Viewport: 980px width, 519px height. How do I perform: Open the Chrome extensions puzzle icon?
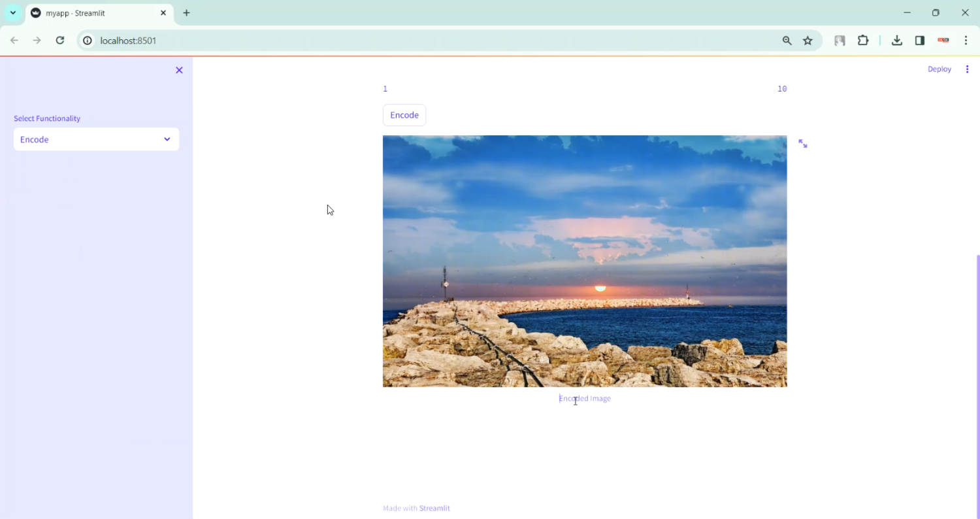pos(863,41)
